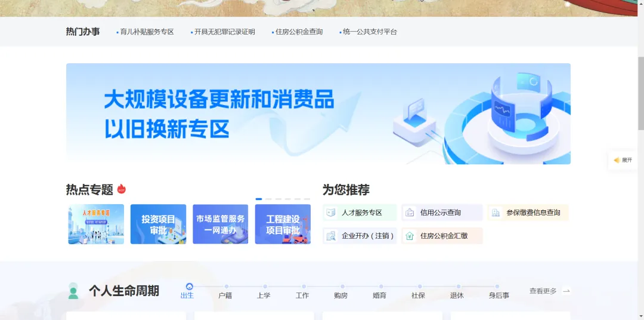Click 查看更多 link in 个人生命周期

pyautogui.click(x=543, y=291)
